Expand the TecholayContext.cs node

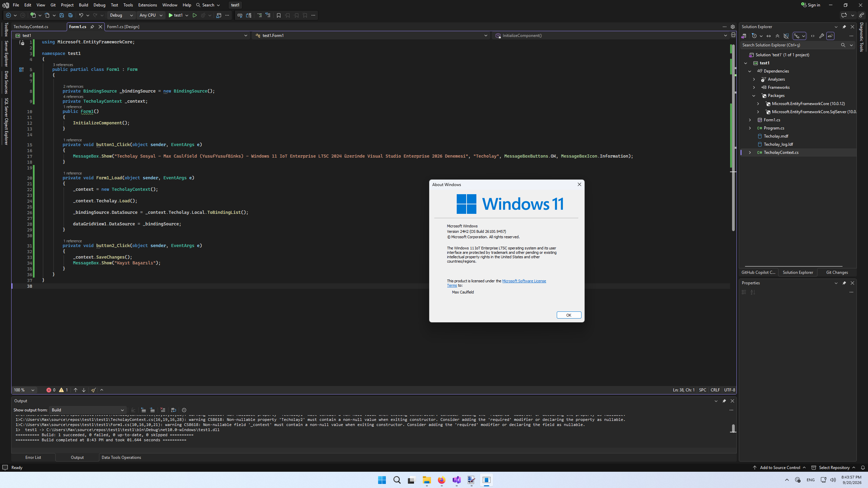(750, 152)
